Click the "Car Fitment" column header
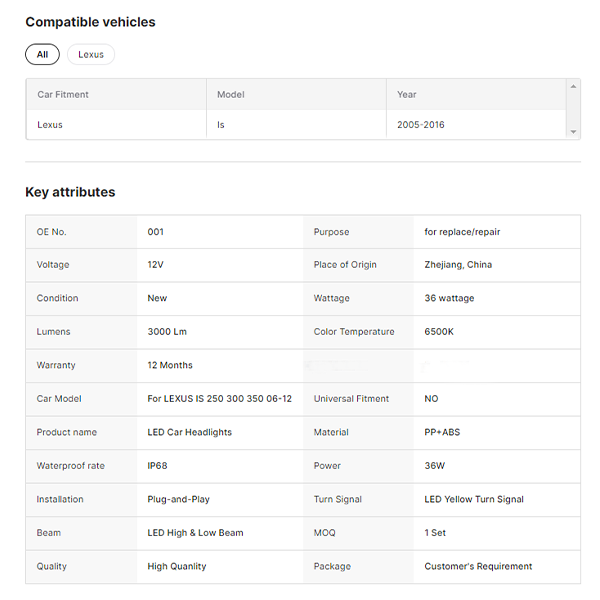The width and height of the screenshot is (600, 600). click(x=63, y=95)
